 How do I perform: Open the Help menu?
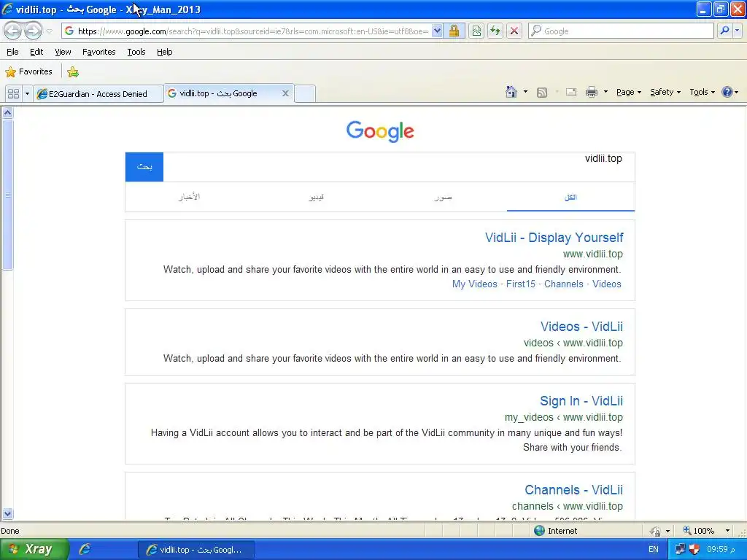(x=164, y=52)
